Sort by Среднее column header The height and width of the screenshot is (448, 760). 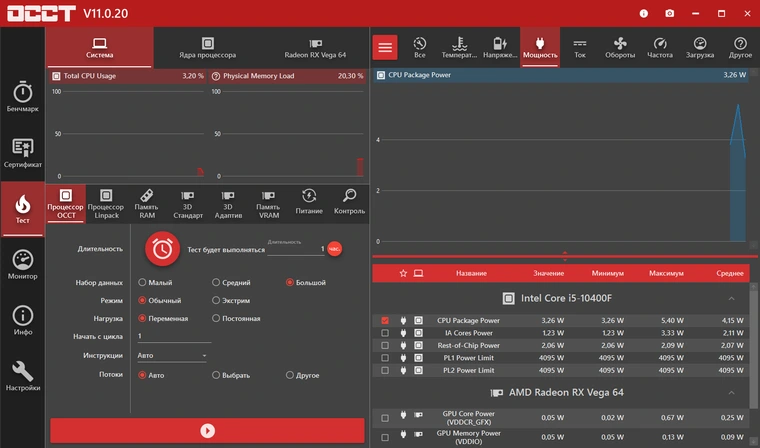click(x=730, y=273)
